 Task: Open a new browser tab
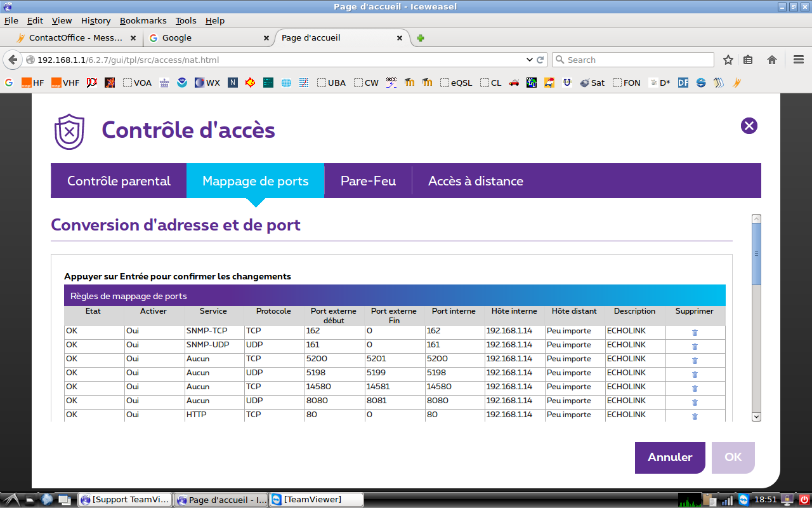(421, 38)
